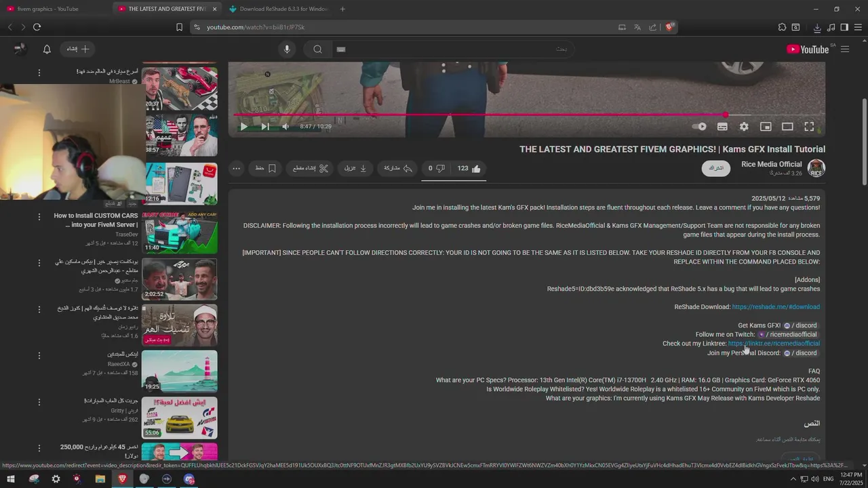Subscribe to Rice Media Official channel
Screen dimensions: 868x488
[x=716, y=168]
